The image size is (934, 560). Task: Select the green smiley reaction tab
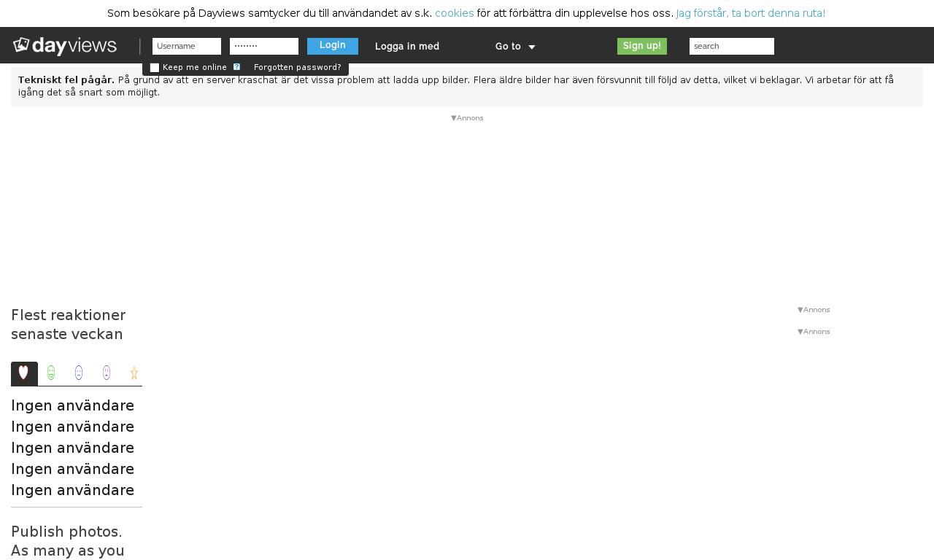(51, 373)
